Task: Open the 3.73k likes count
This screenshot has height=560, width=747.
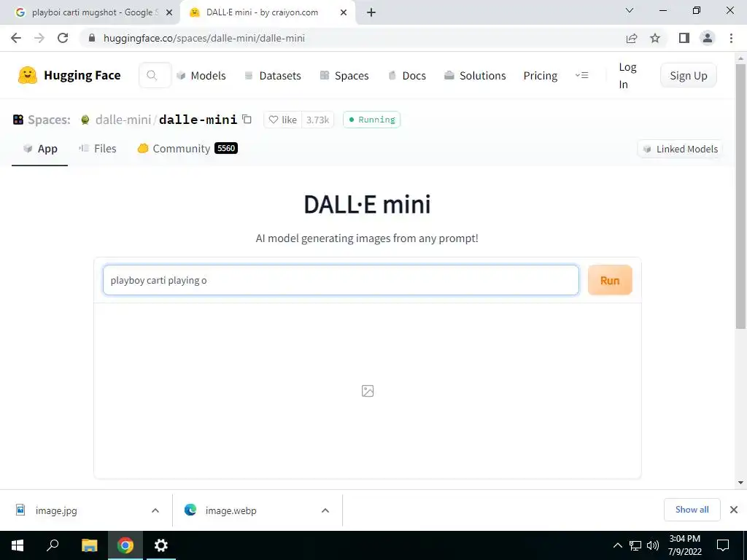Action: click(318, 120)
